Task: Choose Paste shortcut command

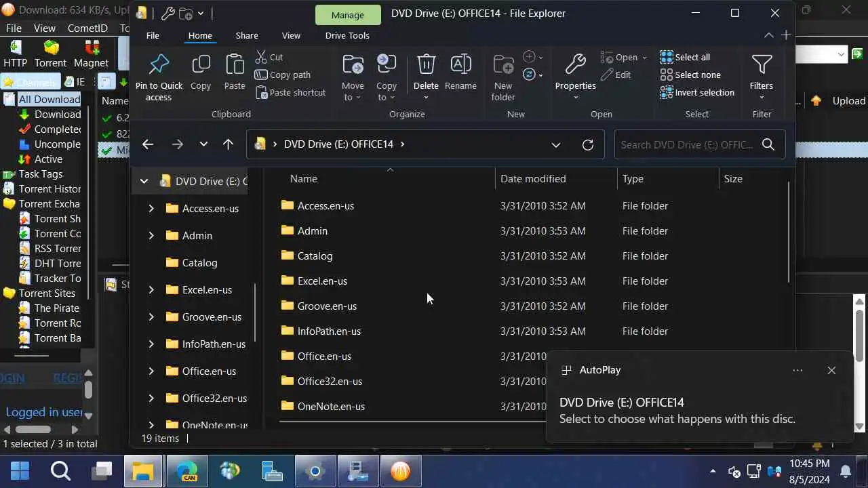Action: click(291, 92)
